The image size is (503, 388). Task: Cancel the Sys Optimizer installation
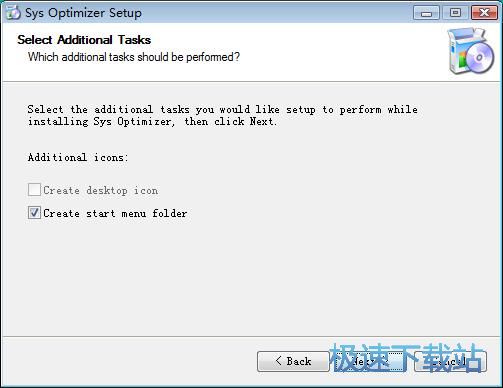(x=450, y=361)
